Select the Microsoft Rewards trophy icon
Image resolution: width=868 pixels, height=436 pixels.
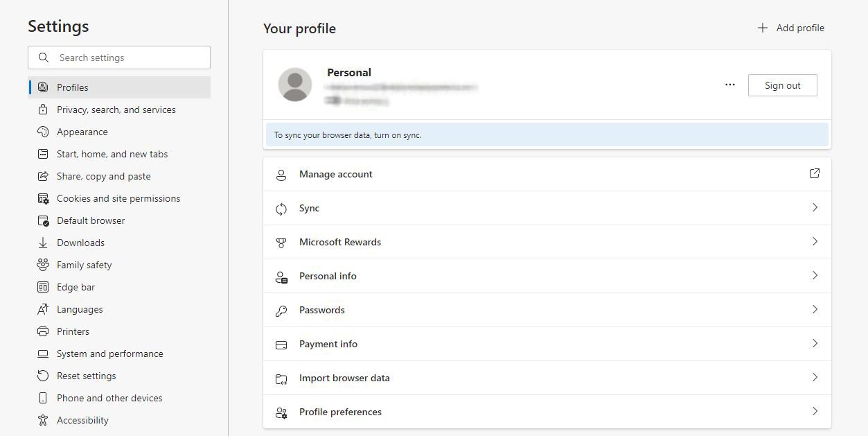[281, 242]
